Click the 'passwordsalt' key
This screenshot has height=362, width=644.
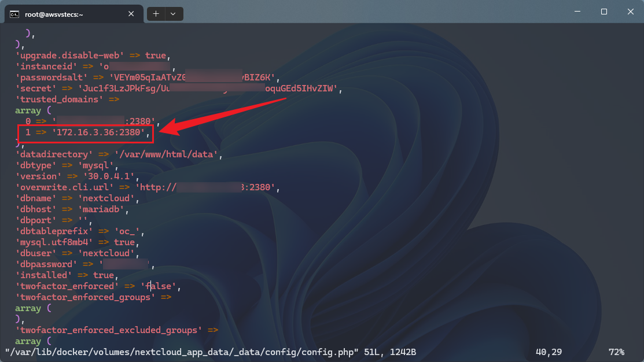pos(51,77)
